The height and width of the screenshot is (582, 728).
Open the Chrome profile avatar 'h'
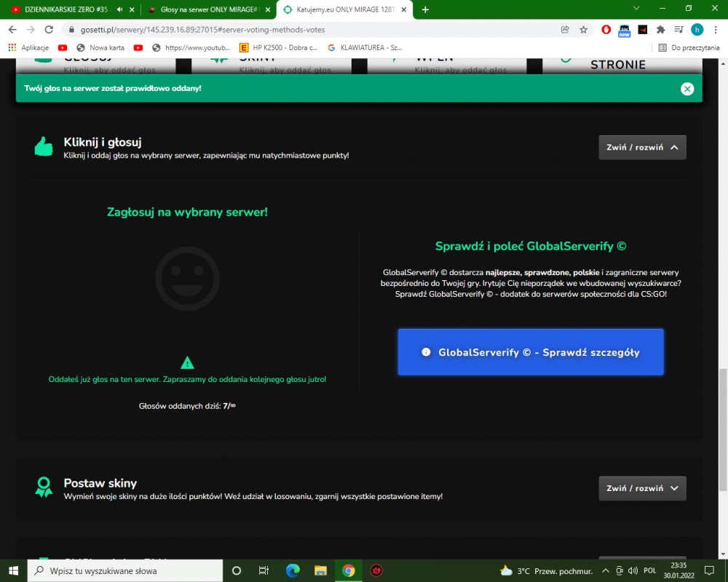(697, 30)
